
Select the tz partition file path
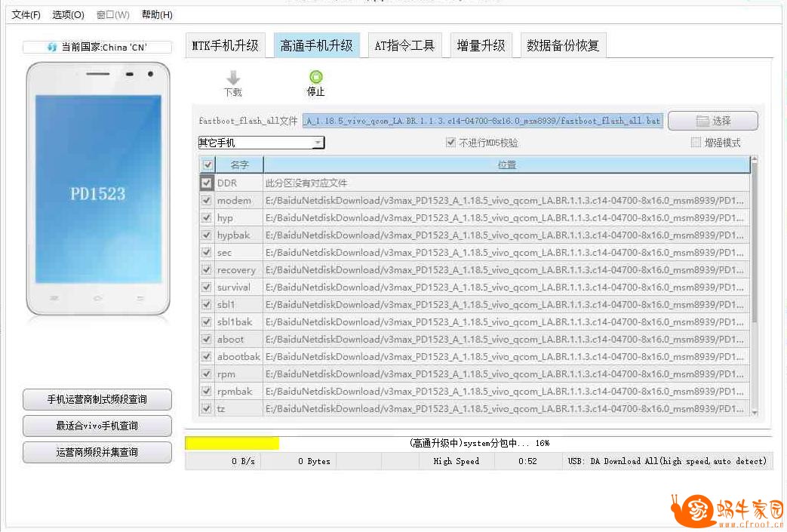pyautogui.click(x=505, y=408)
